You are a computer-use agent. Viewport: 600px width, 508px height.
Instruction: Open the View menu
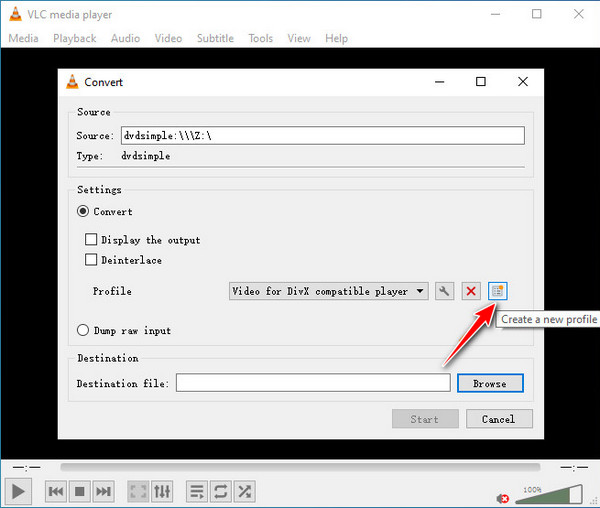coord(299,38)
